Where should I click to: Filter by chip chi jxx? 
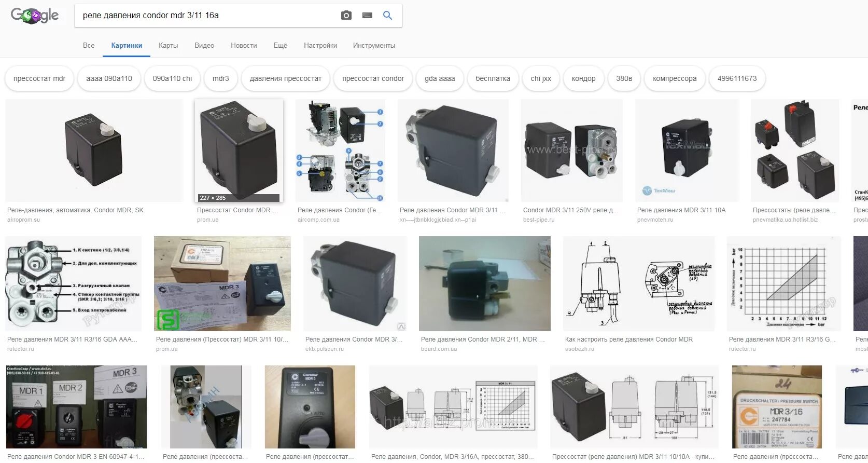coord(541,78)
